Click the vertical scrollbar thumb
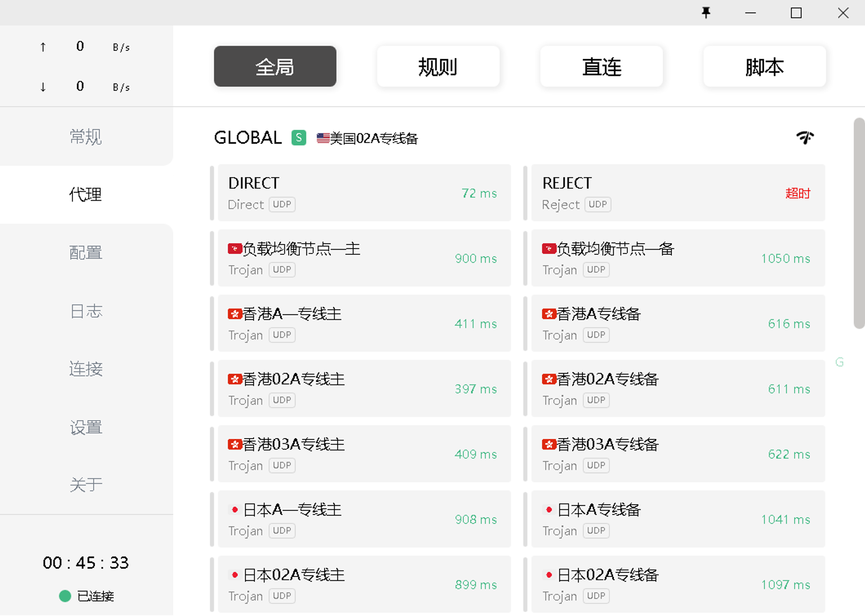This screenshot has width=865, height=616. (x=859, y=223)
